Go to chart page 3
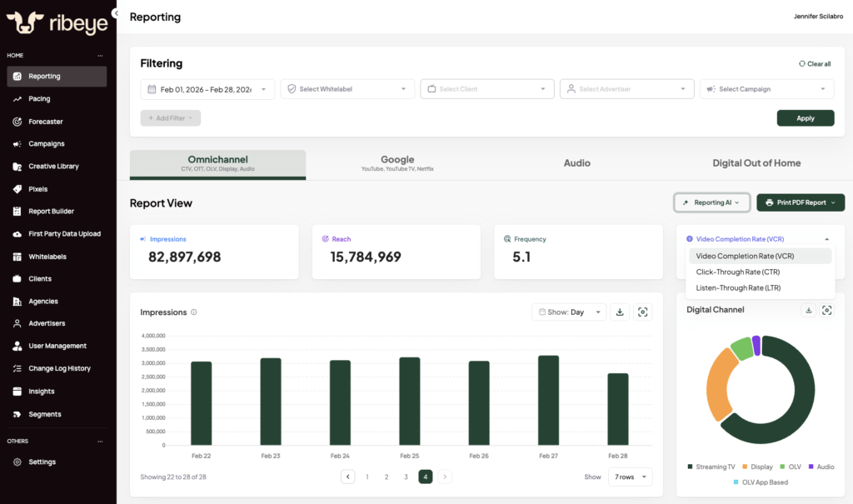This screenshot has width=853, height=504. point(406,477)
